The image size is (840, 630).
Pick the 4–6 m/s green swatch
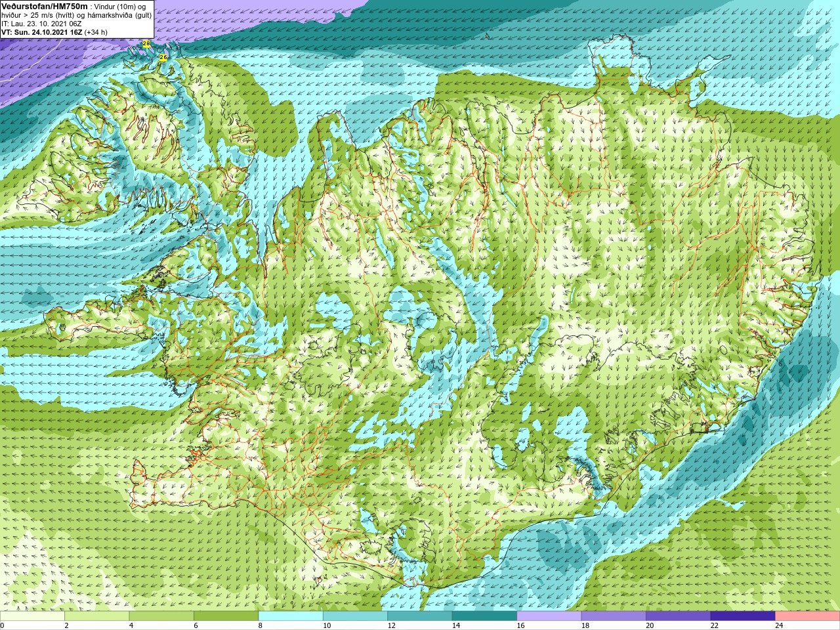[x=161, y=616]
